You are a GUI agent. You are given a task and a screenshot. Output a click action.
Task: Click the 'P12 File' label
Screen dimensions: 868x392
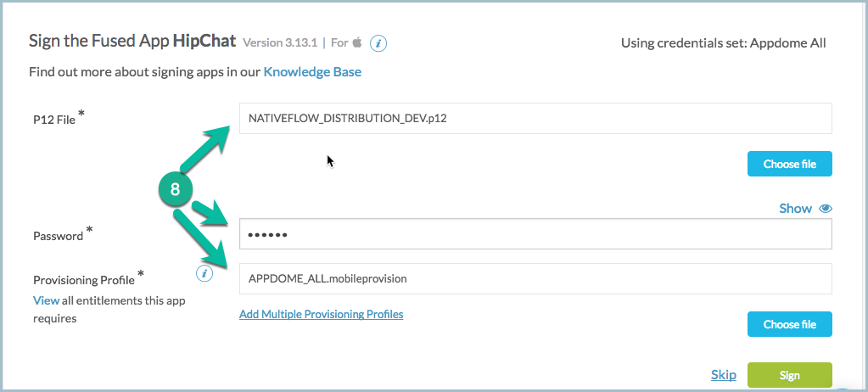tap(54, 120)
